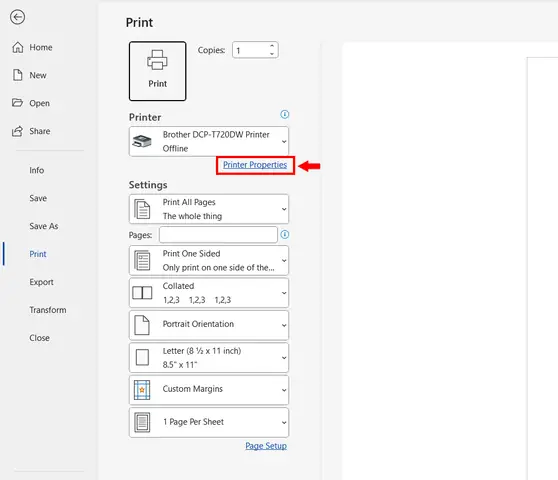The image size is (558, 480).
Task: Expand the Letter paper size dropdown
Action: tap(209, 358)
